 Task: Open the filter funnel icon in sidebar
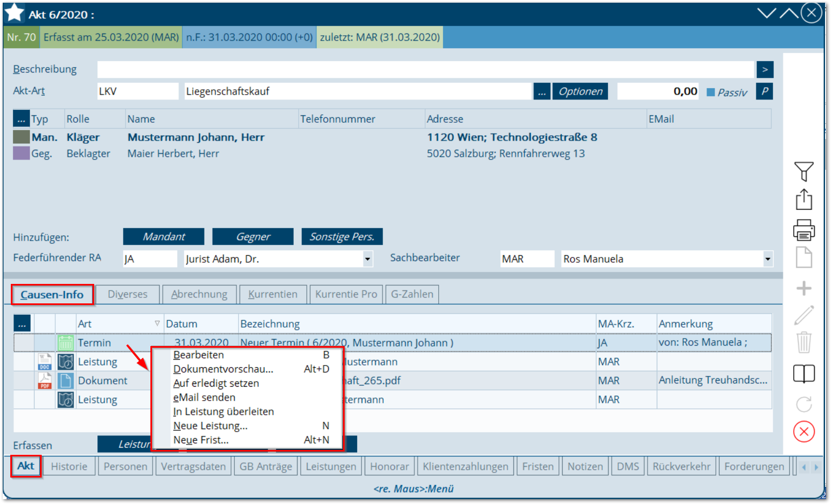804,172
